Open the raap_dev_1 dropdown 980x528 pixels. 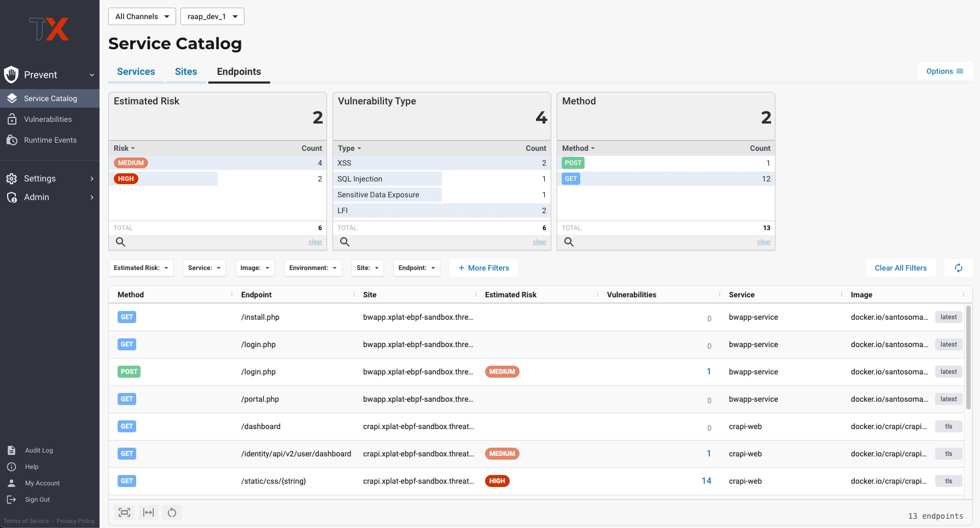[x=212, y=16]
